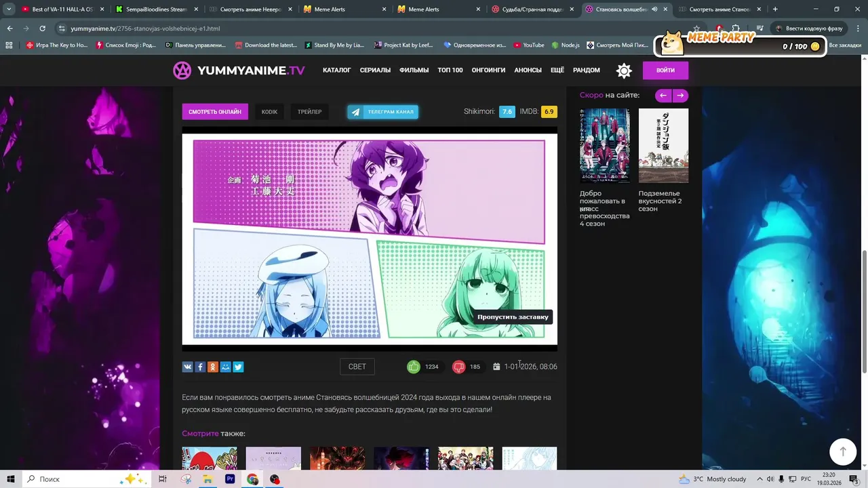Open the ТОП 100 page

tap(450, 70)
